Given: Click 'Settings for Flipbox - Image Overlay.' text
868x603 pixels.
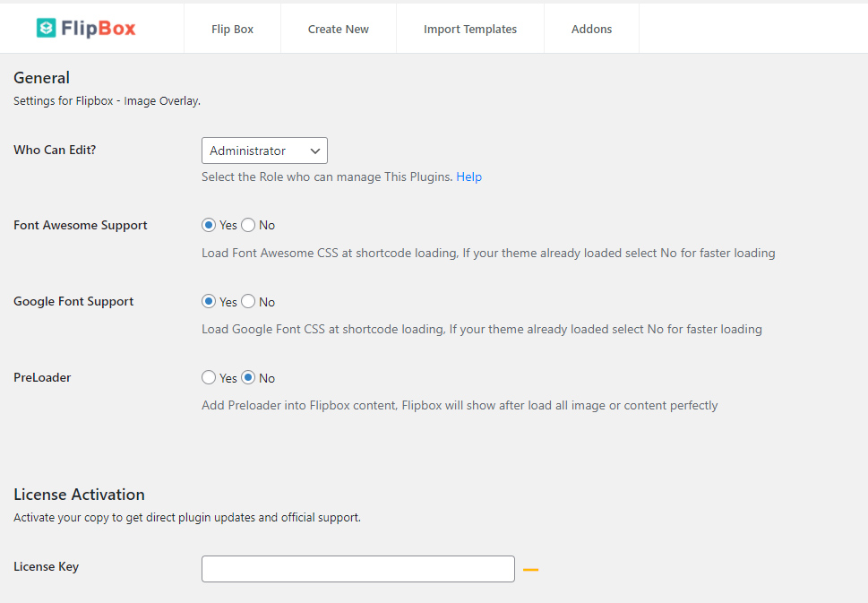Looking at the screenshot, I should pyautogui.click(x=107, y=101).
